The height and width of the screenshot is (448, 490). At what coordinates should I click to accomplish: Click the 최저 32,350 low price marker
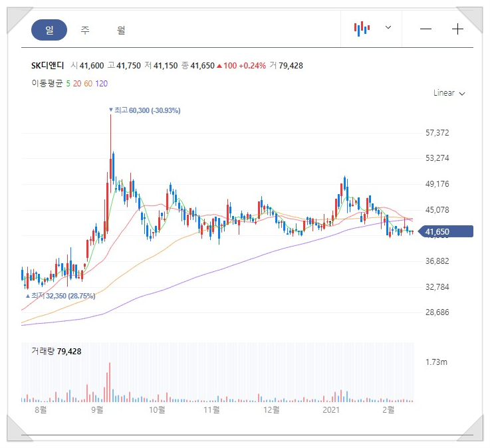[x=61, y=295]
